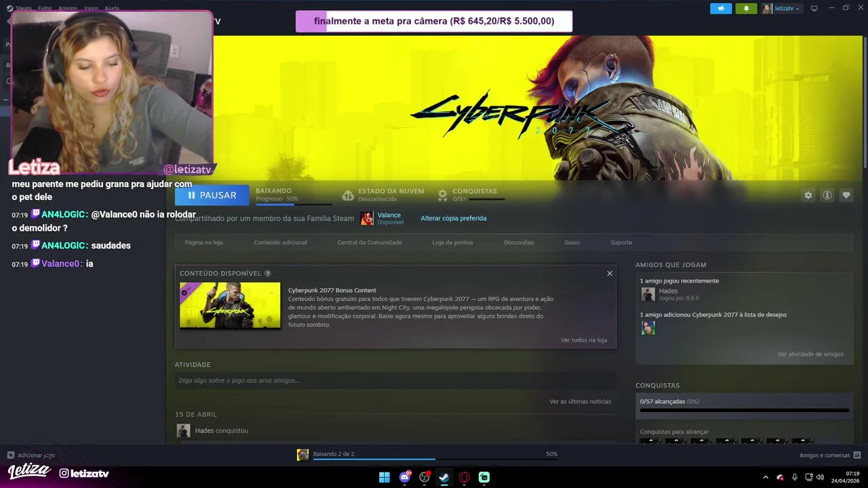Open the Steam announcements megaphone icon
Screen dimensions: 868x488
click(x=721, y=9)
